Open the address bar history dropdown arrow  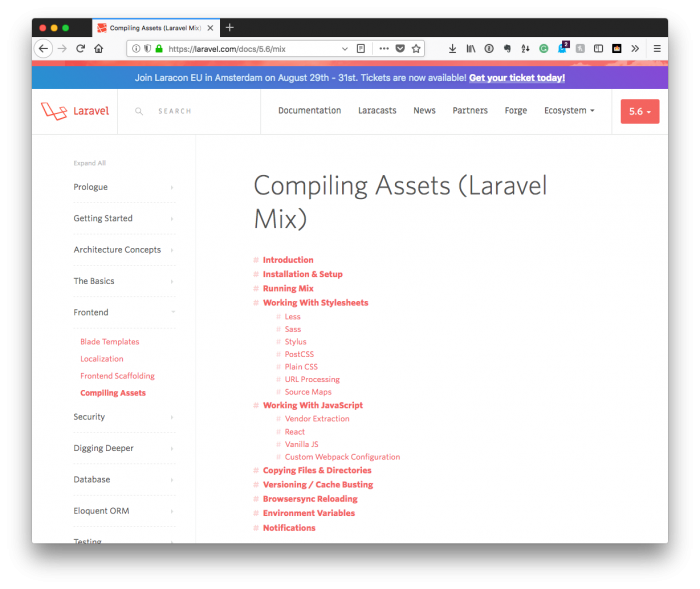point(345,49)
